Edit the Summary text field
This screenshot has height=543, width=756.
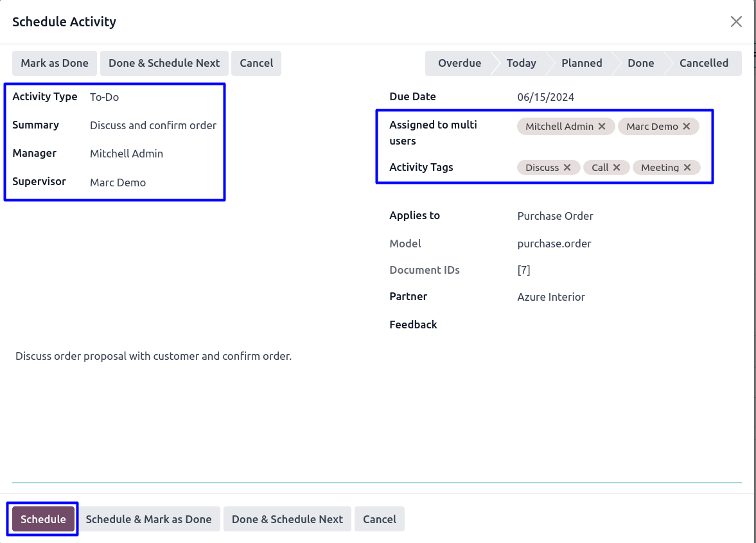pos(153,125)
